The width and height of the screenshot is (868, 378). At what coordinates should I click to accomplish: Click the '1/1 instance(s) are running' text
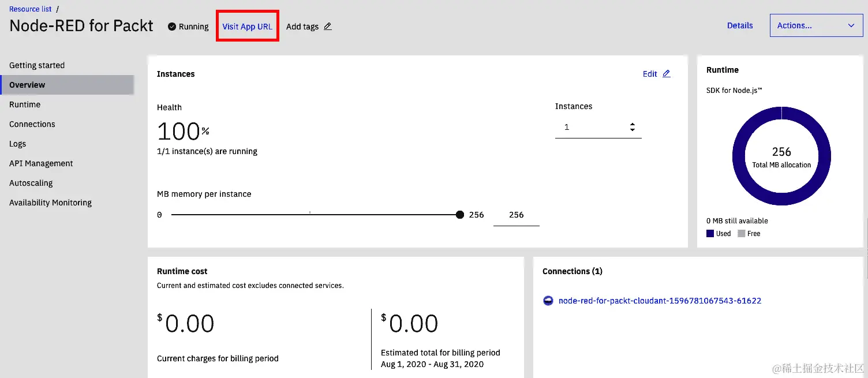207,151
